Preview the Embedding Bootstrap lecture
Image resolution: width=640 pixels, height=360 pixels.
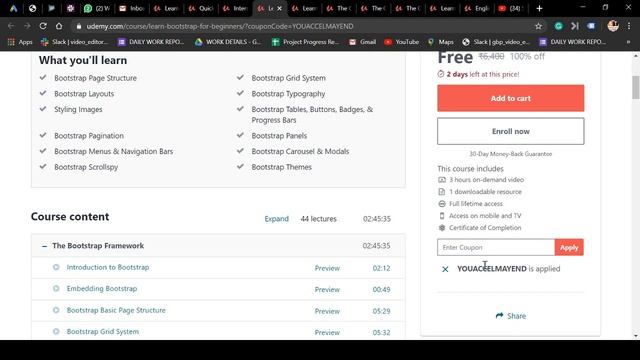[x=327, y=289]
